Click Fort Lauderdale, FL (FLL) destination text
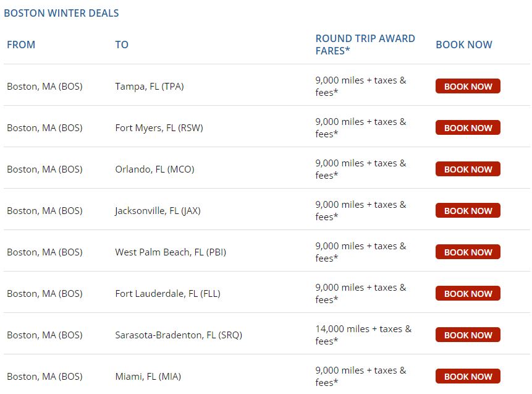 pyautogui.click(x=167, y=294)
